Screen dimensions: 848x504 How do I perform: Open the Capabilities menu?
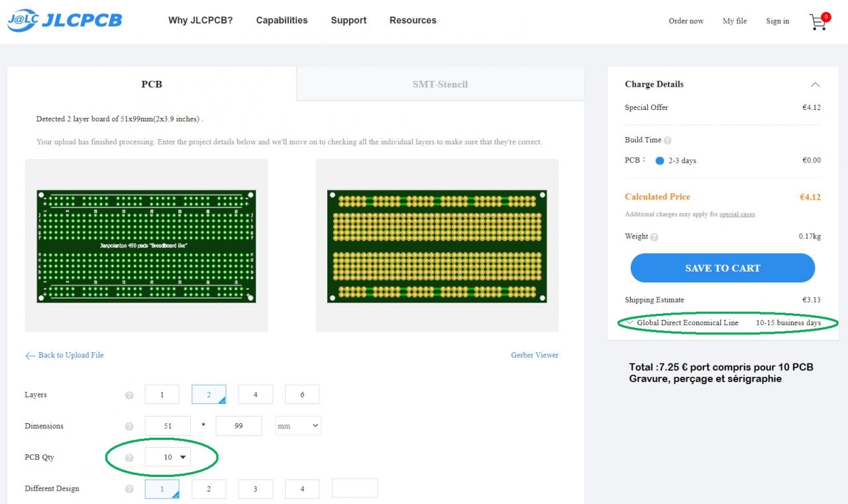pos(282,21)
